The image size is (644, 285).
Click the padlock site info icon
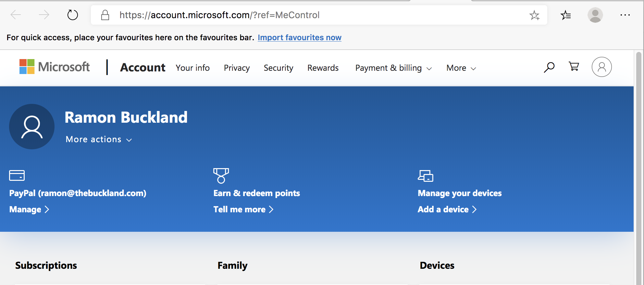tap(105, 15)
